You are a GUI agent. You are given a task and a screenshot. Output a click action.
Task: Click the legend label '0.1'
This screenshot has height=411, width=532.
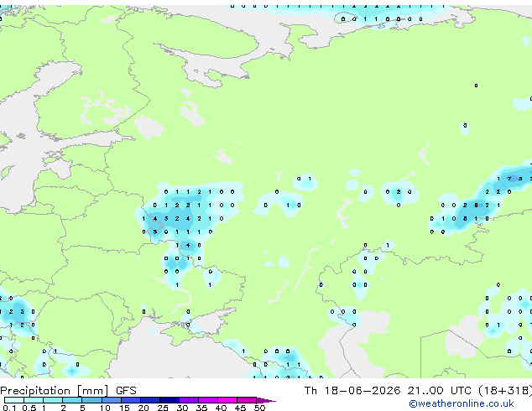[9, 408]
